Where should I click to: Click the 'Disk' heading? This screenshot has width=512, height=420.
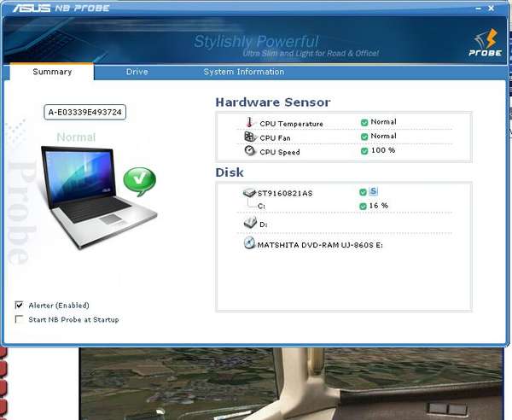[230, 172]
